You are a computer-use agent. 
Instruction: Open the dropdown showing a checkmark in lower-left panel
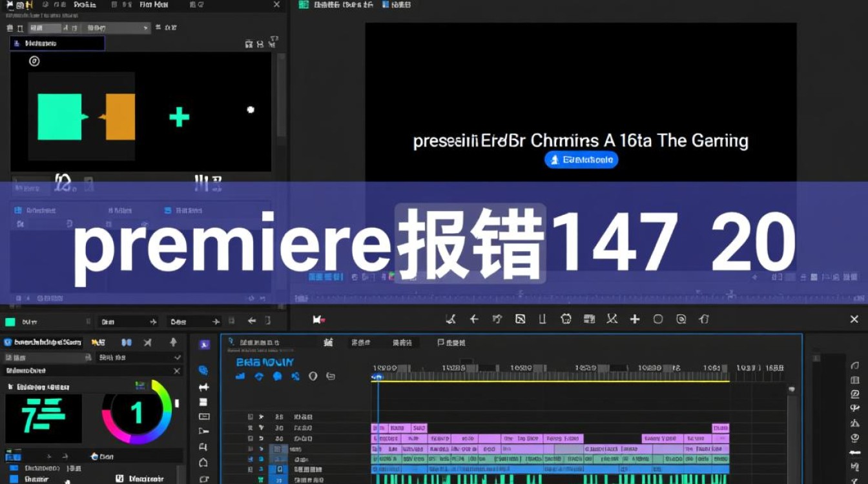139,357
